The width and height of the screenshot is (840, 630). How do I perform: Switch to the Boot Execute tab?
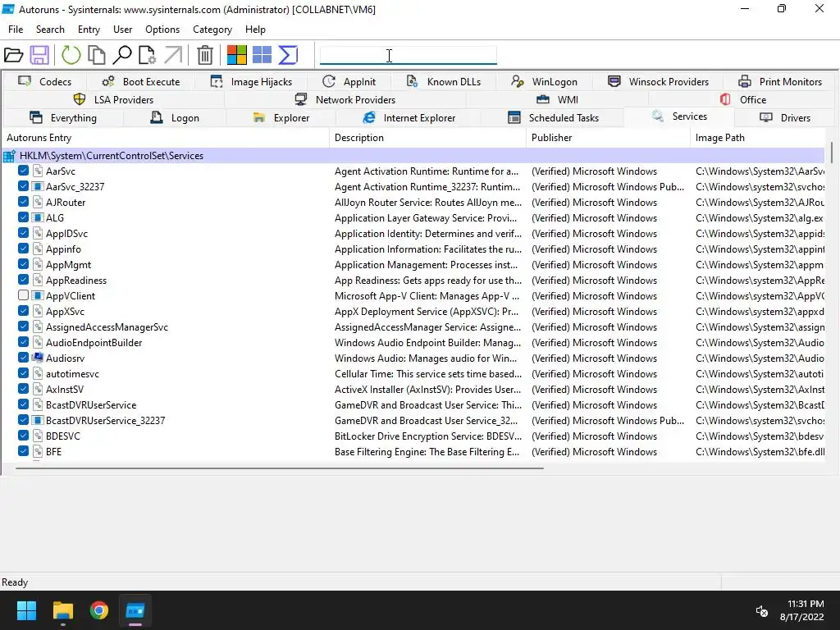click(141, 81)
